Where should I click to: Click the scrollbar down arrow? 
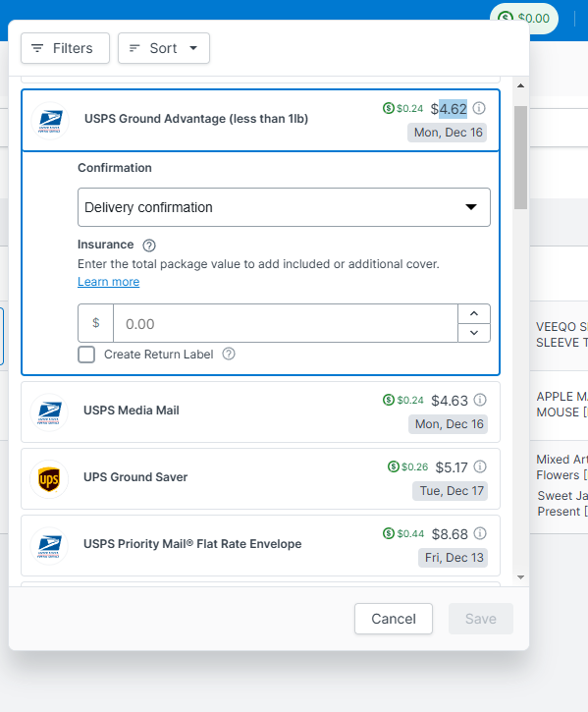tap(521, 577)
